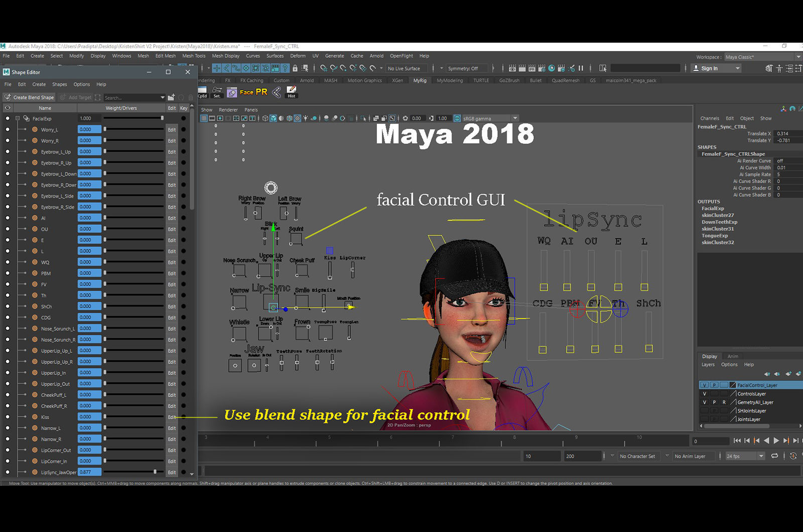Open the Mesh Tools menu
The image size is (803, 532).
click(194, 56)
